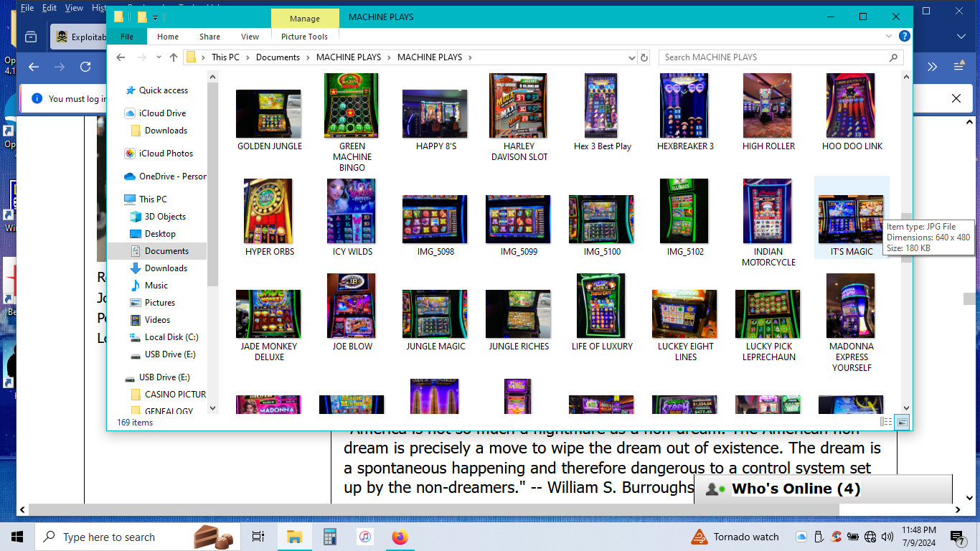Open Firefox from the taskbar
The image size is (980, 551).
tap(400, 537)
